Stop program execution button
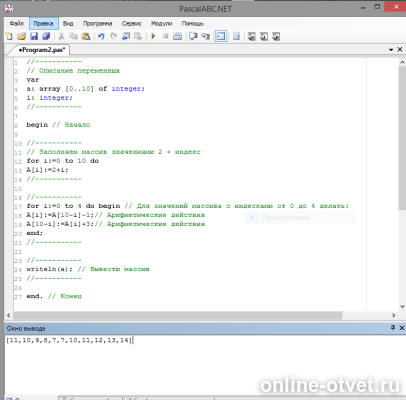The height and width of the screenshot is (400, 406). click(x=165, y=36)
